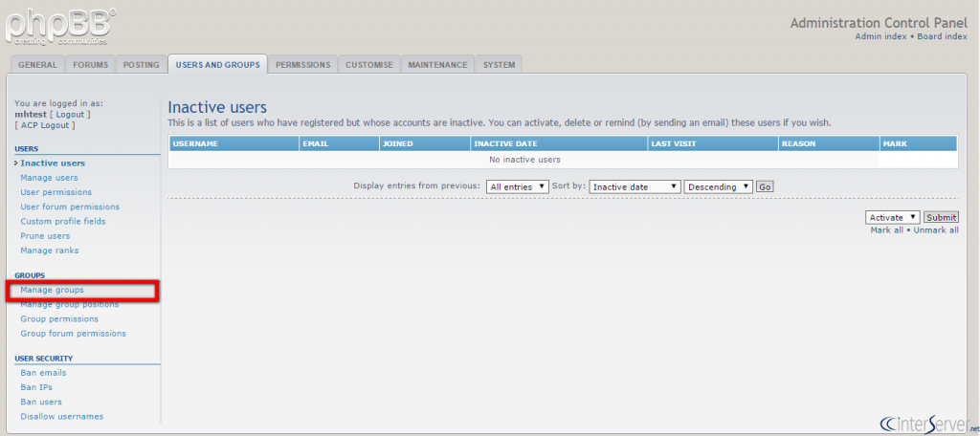The image size is (980, 436).
Task: Click the Mark all link
Action: click(887, 230)
